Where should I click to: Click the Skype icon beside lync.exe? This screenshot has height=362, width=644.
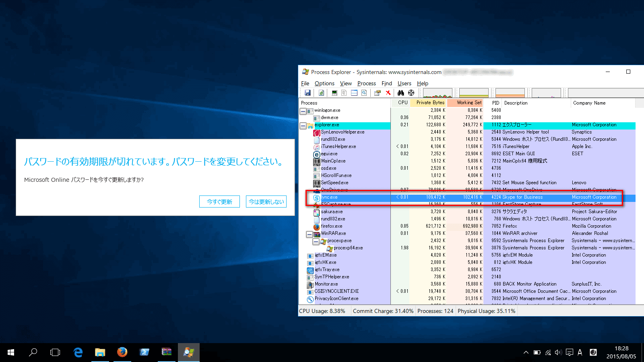click(317, 197)
